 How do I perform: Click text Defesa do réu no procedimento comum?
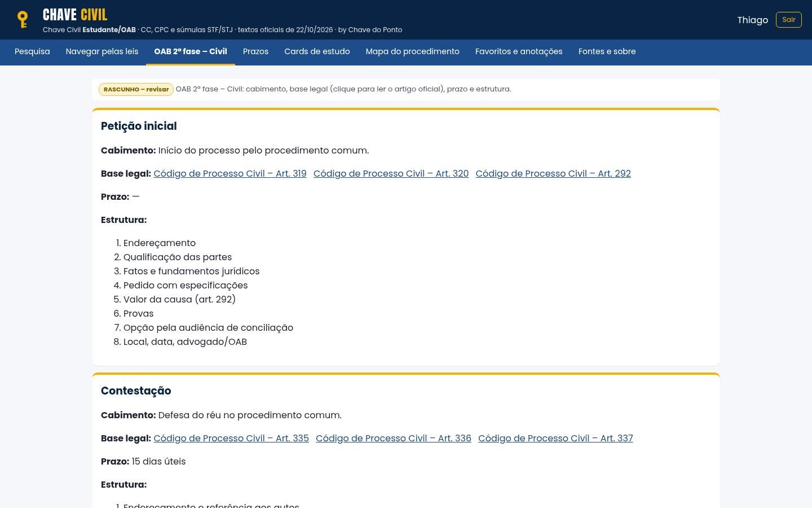[x=250, y=415]
